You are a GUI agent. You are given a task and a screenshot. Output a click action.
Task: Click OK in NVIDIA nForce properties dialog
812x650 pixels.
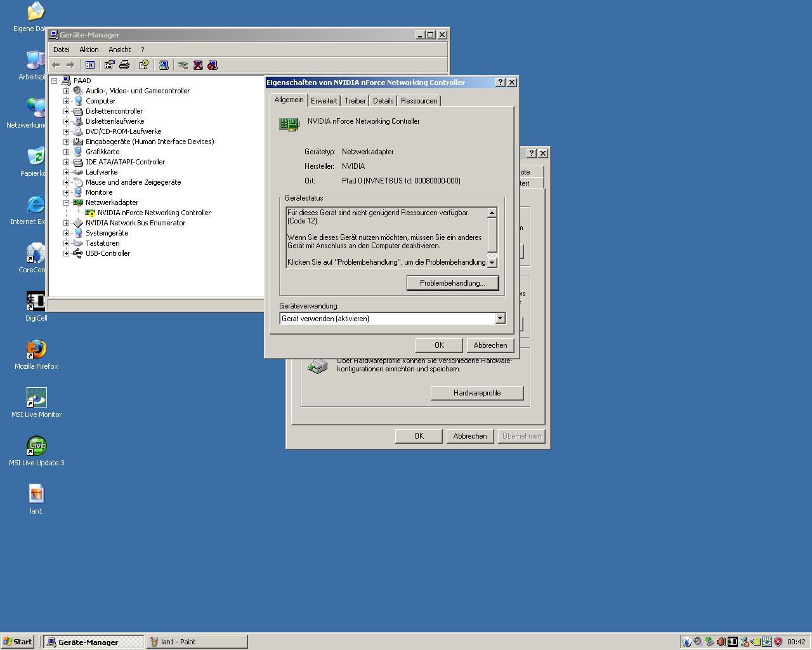(x=439, y=345)
